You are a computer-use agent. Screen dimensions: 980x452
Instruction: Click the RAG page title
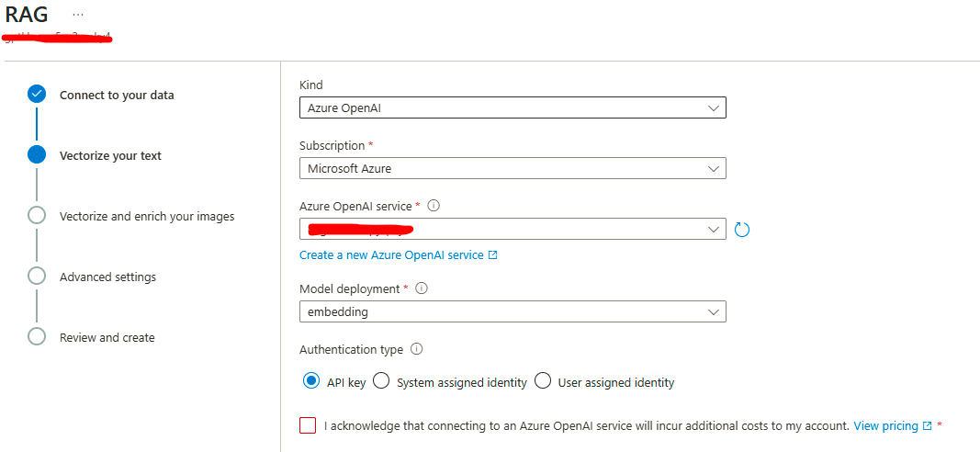coord(27,14)
